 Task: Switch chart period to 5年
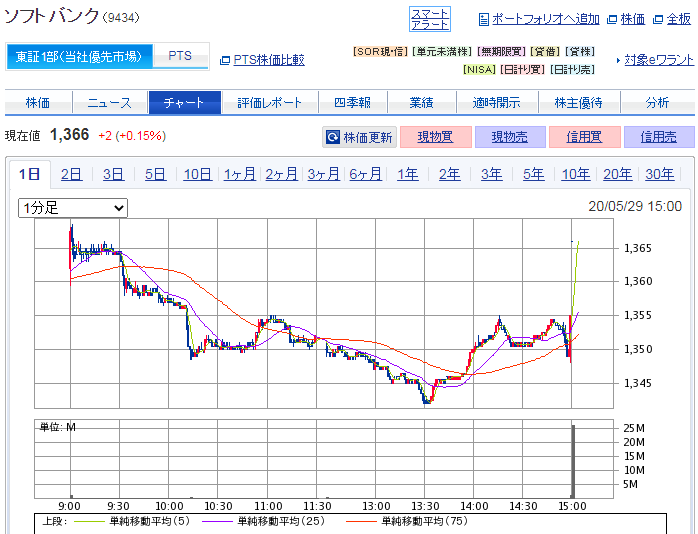pos(533,174)
